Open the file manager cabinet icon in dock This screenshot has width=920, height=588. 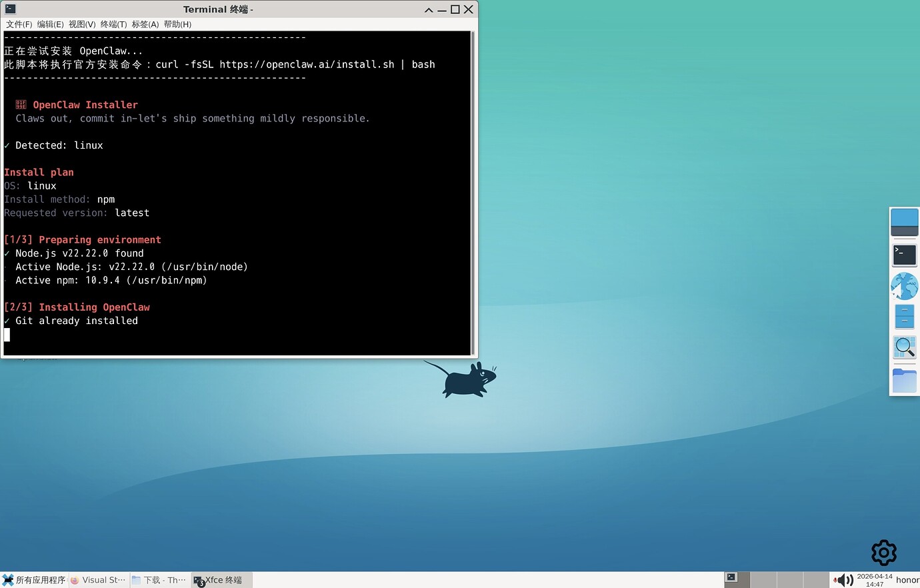tap(904, 317)
